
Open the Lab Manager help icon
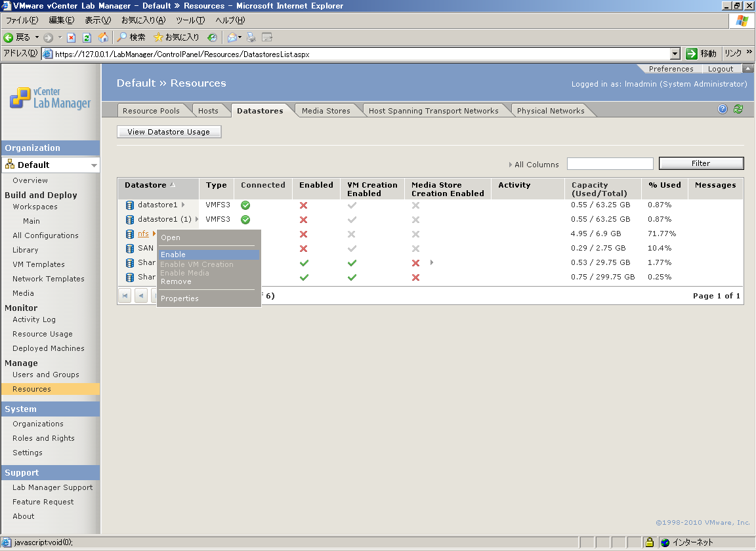pos(723,109)
